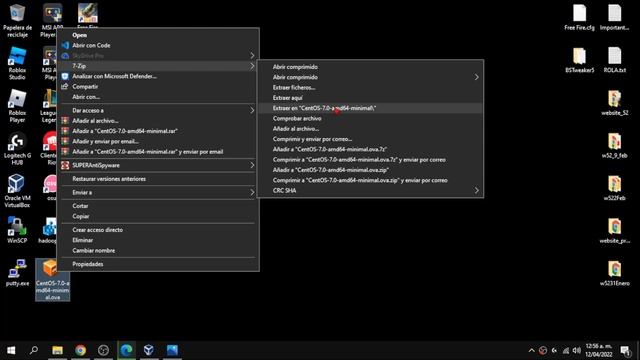Select Roblox Studio desktop icon
This screenshot has height=360, width=640.
(x=17, y=63)
